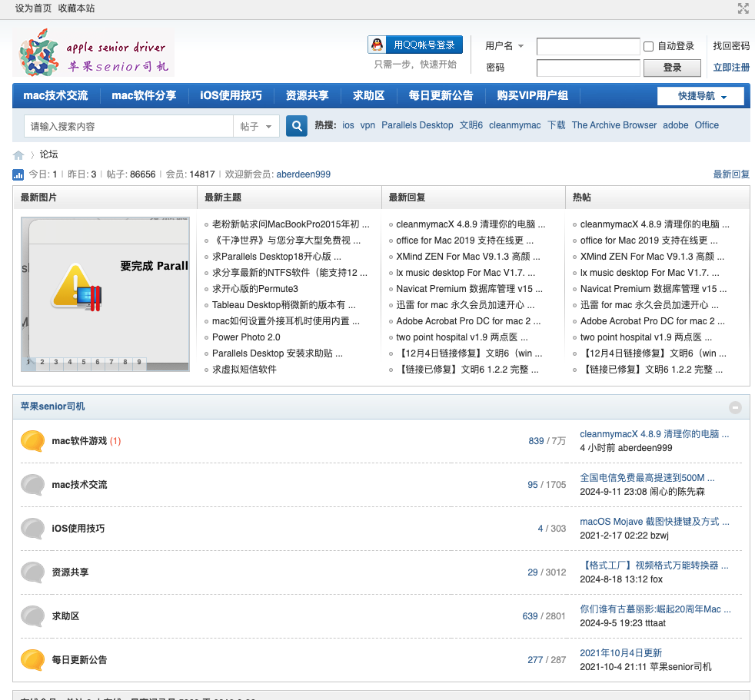The image size is (755, 700).
Task: Click the blue magnifier search icon
Action: pos(297,126)
